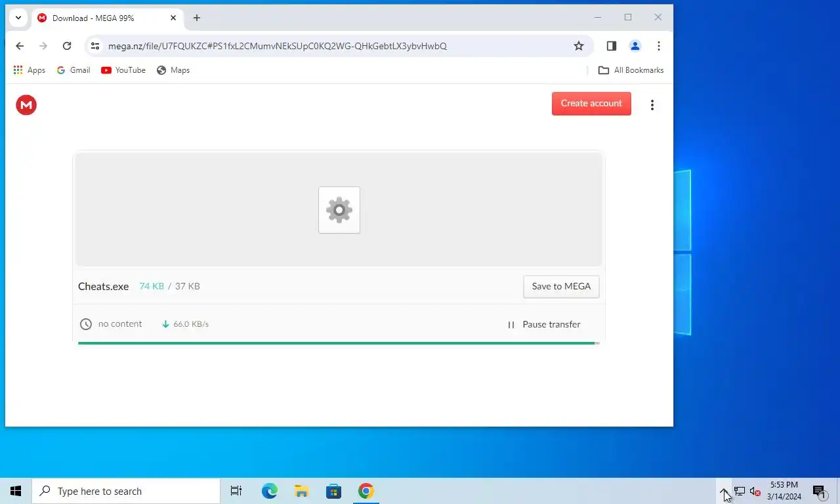
Task: Open the notification center icon
Action: click(x=819, y=491)
